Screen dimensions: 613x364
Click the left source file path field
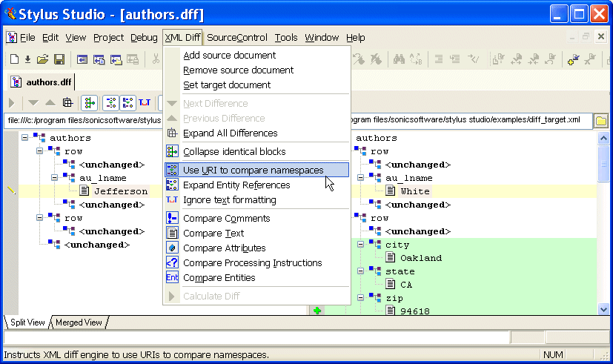pyautogui.click(x=83, y=121)
